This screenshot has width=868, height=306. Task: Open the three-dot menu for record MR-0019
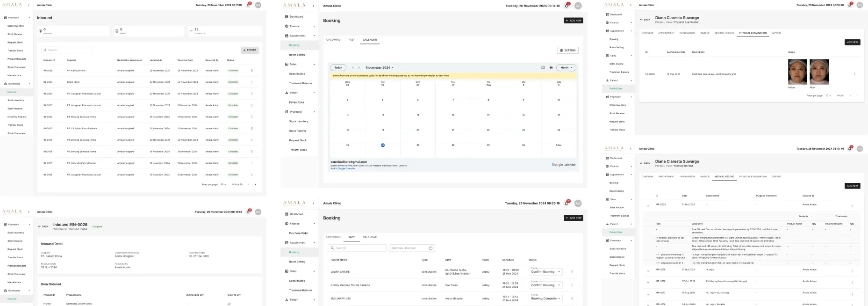(852, 271)
